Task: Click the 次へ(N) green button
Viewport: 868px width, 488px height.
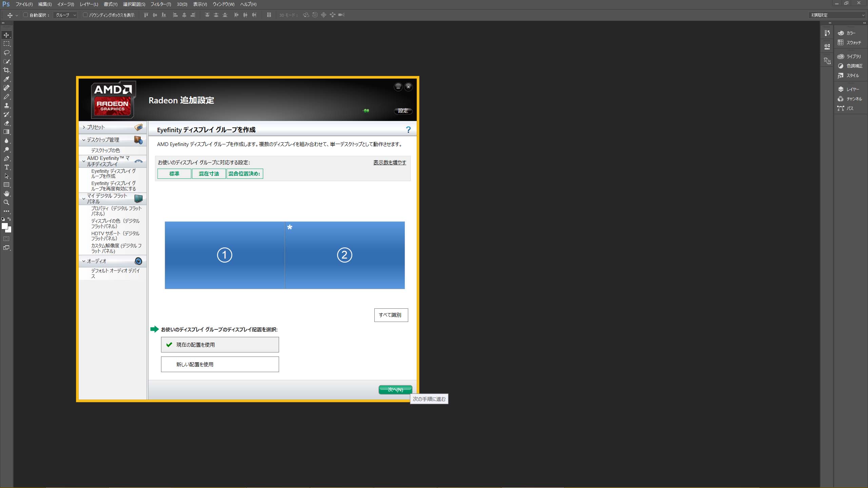Action: pos(395,390)
